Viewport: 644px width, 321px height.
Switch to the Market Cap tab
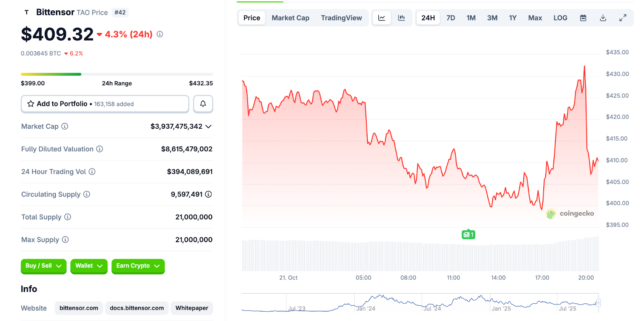(x=290, y=18)
